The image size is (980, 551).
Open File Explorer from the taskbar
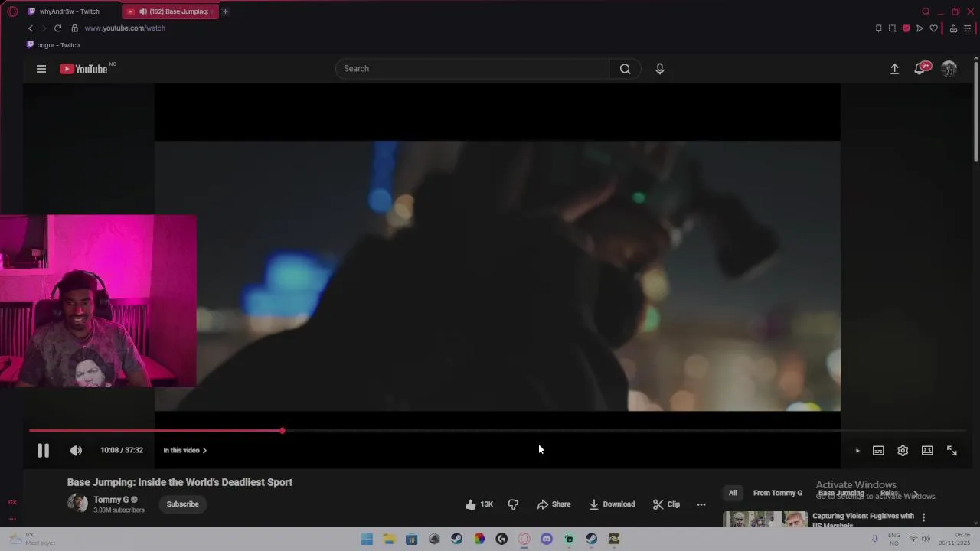coord(389,539)
